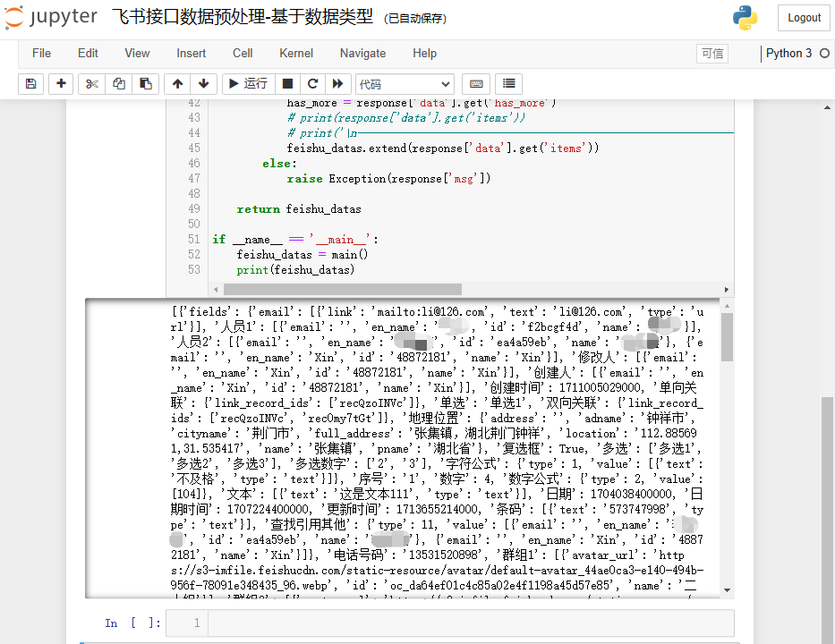Screen dimensions: 835x644
Task: Click the line 'print(feishu_datas)'
Action: click(295, 270)
